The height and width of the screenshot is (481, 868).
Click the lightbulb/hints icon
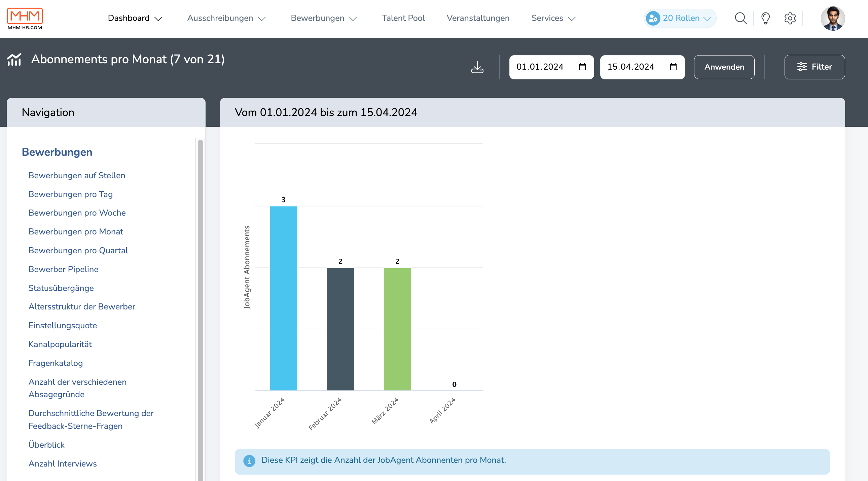tap(765, 18)
